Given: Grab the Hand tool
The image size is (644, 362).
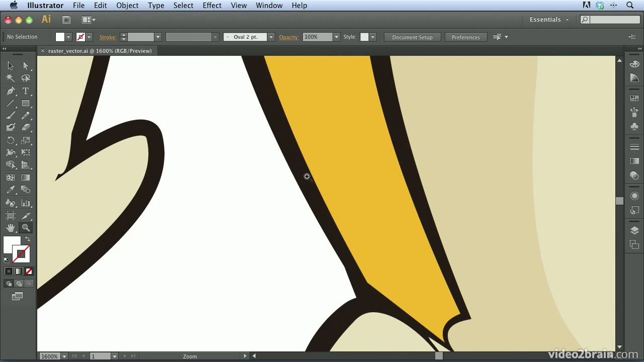Looking at the screenshot, I should (x=10, y=227).
